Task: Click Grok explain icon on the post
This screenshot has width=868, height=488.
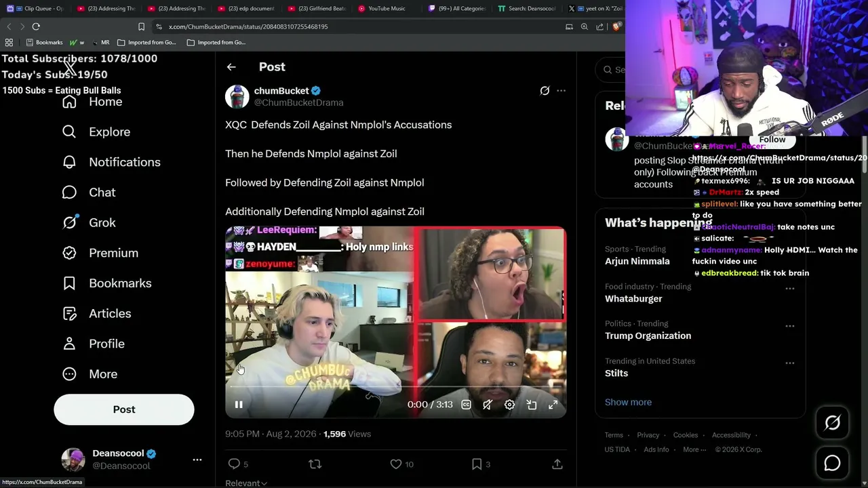Action: [545, 91]
